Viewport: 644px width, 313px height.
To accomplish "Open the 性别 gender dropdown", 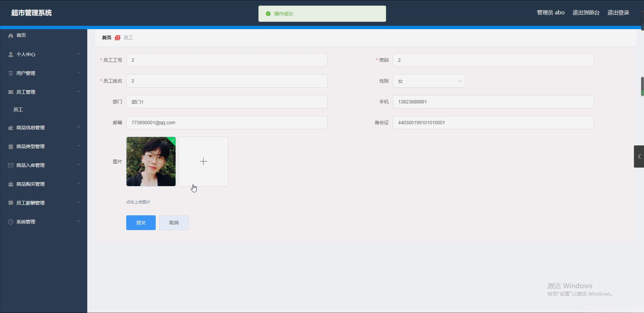I will pyautogui.click(x=429, y=81).
